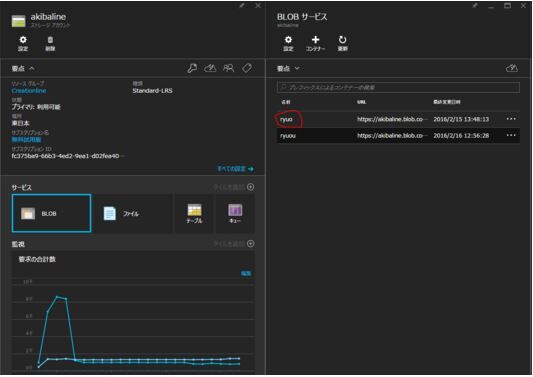Click 編集 link on the requests chart
This screenshot has width=533, height=377.
pos(246,273)
